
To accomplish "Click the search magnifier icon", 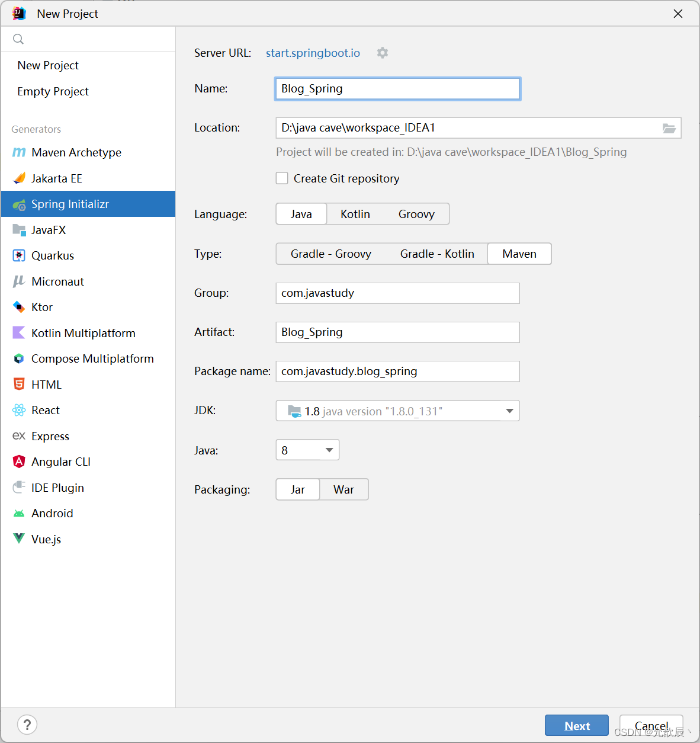I will 18,39.
